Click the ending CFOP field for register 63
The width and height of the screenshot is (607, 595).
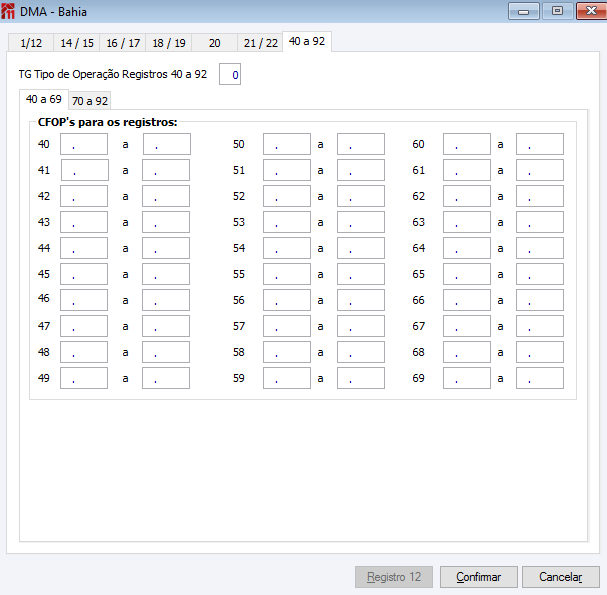coord(540,222)
